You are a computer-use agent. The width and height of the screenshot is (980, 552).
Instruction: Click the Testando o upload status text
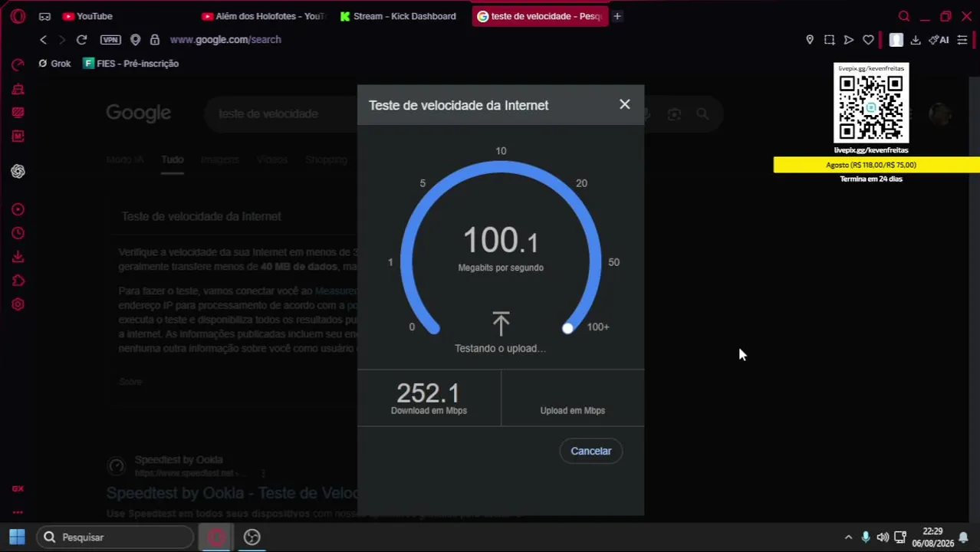[500, 348]
